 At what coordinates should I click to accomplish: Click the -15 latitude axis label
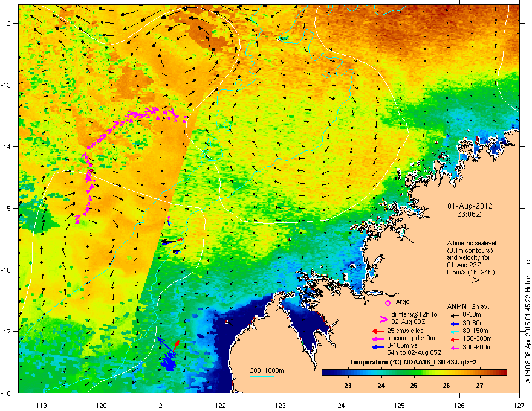coord(7,208)
